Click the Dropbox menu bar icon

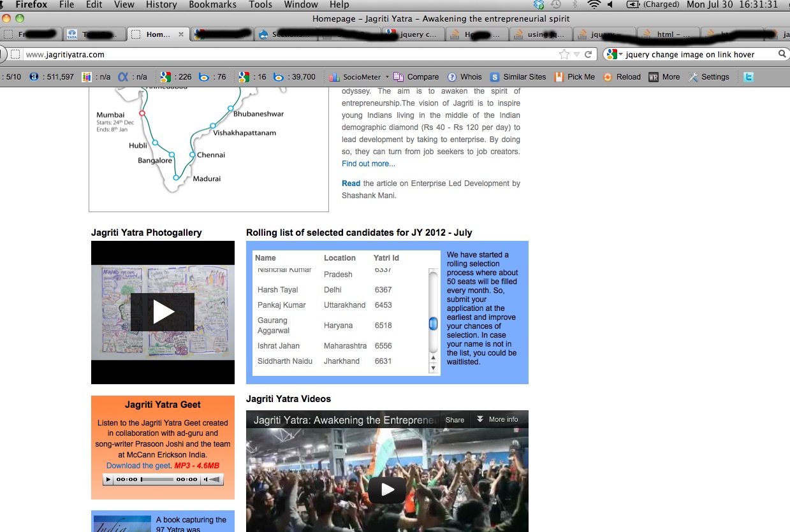coord(539,4)
